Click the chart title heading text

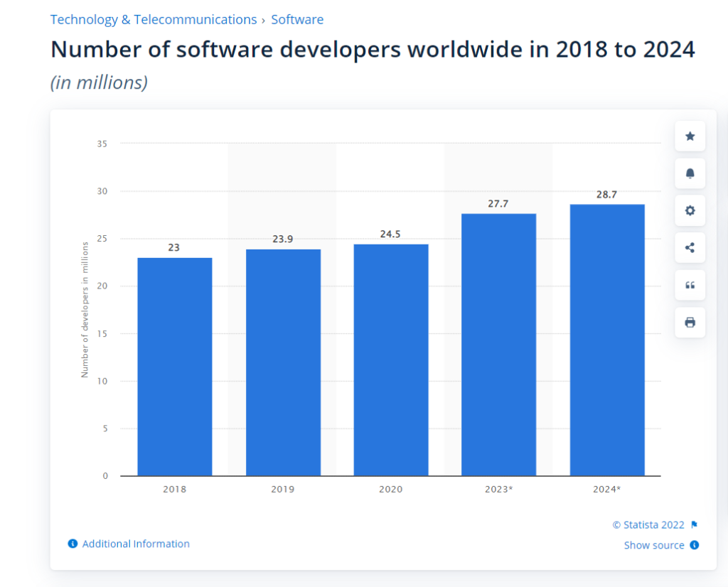point(373,49)
